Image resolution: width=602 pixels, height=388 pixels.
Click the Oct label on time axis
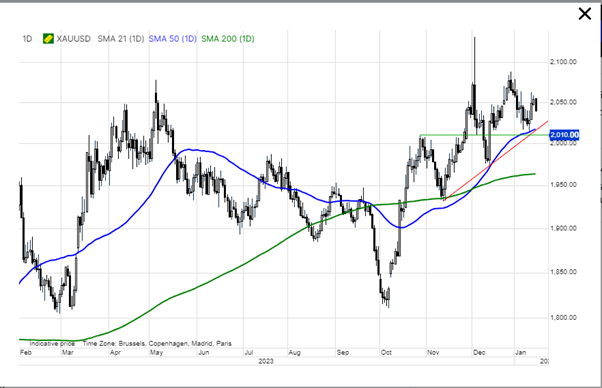tap(386, 352)
